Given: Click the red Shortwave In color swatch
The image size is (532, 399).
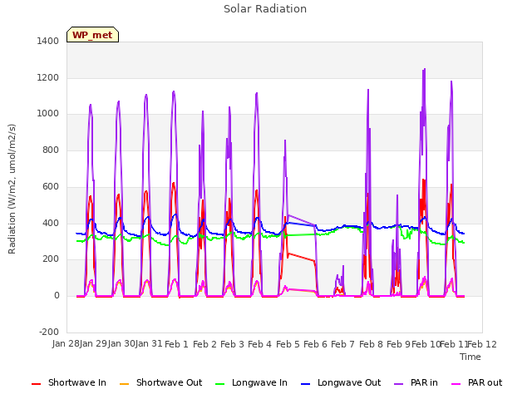Looking at the screenshot, I should (x=36, y=384).
